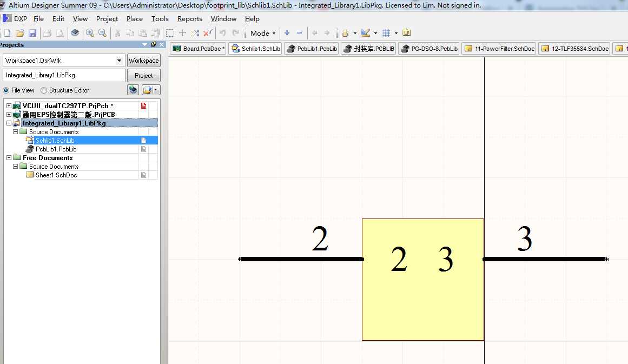The image size is (628, 364).
Task: Select PcbLib1.PcbLib in the project tree
Action: coord(56,149)
